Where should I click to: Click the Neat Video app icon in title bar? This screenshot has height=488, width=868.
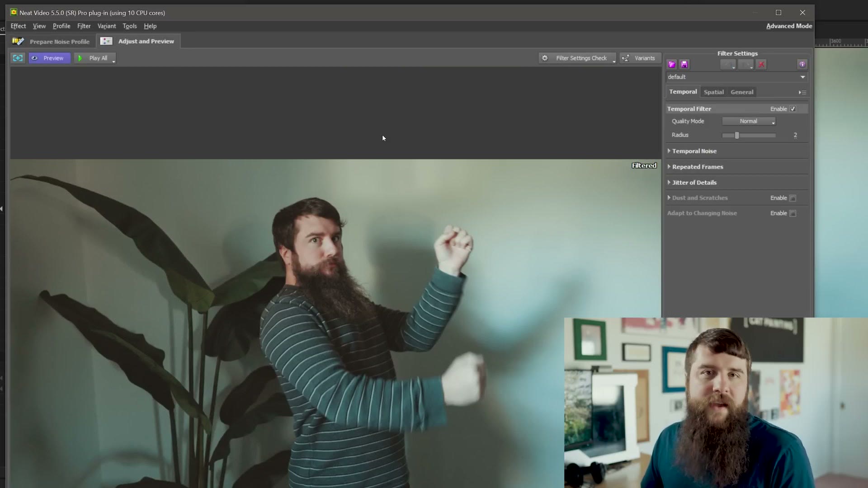[x=14, y=12]
